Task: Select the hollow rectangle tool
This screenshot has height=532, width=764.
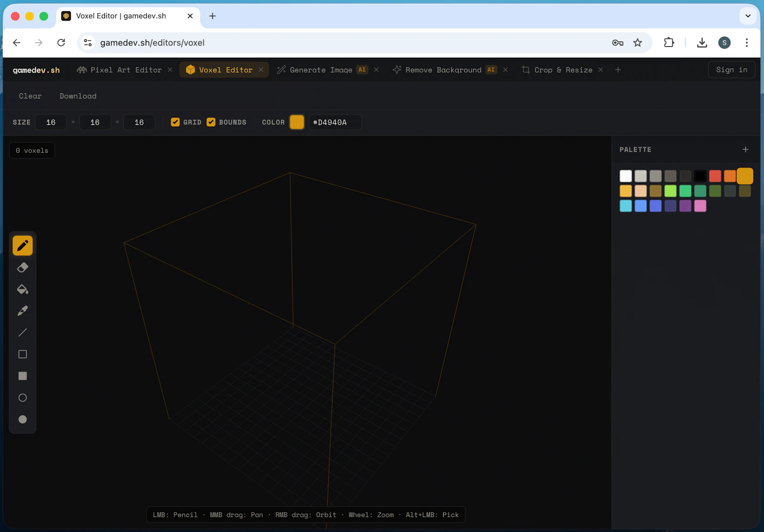Action: [x=22, y=354]
